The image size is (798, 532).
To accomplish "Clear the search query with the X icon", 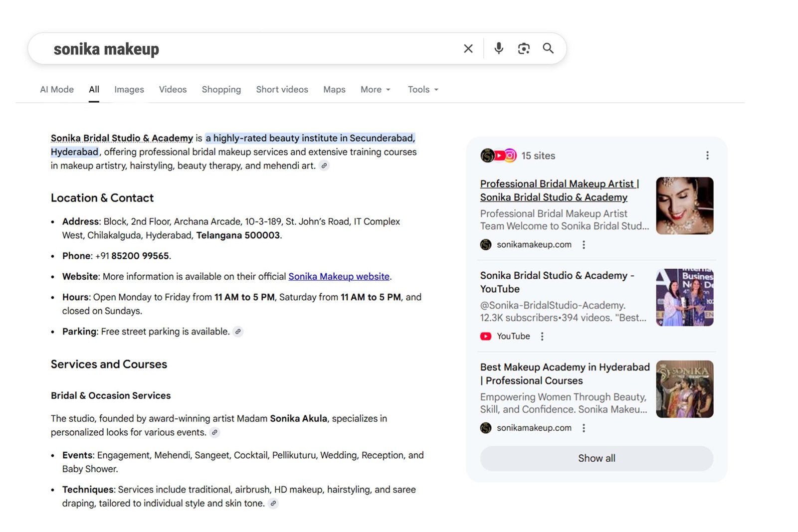I will (x=468, y=48).
